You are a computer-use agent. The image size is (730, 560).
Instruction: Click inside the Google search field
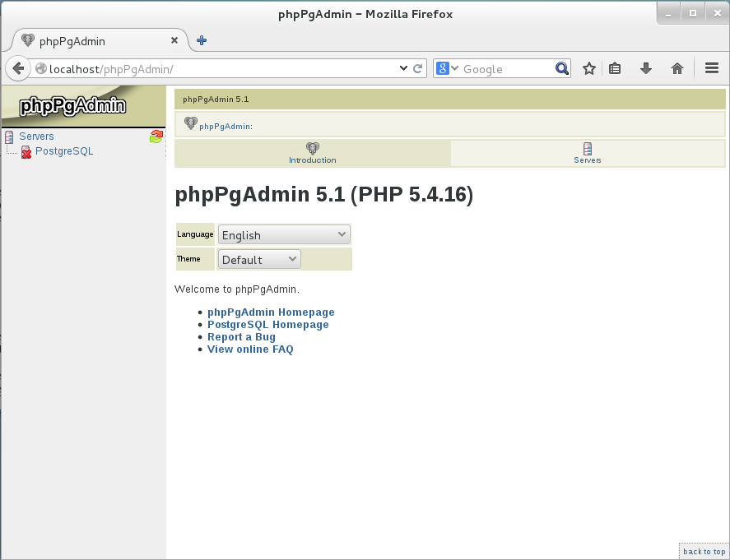(x=506, y=69)
